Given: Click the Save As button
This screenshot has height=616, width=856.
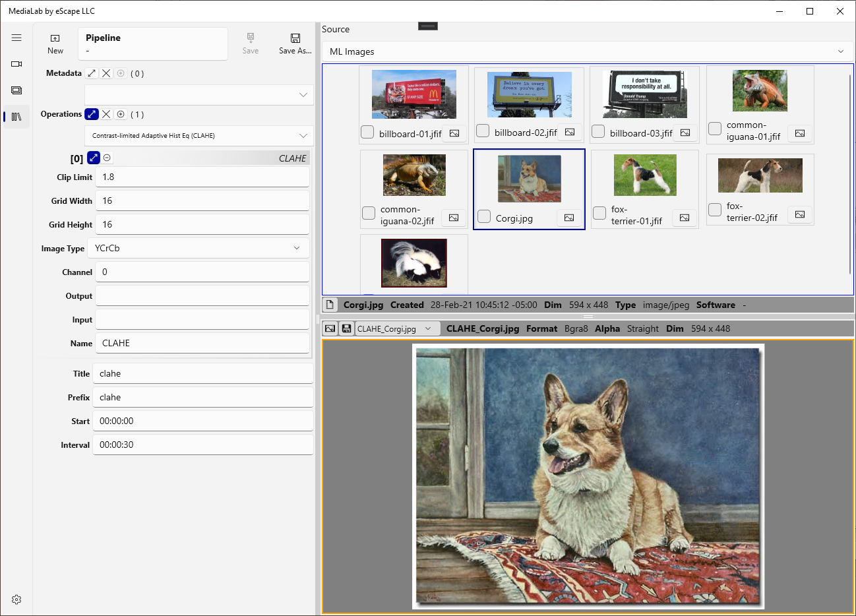Looking at the screenshot, I should point(295,44).
